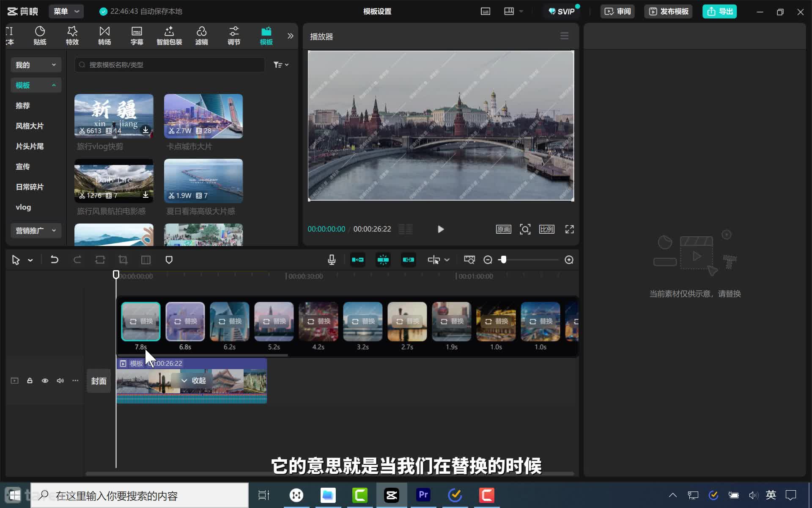Open track more options ellipsis
812x508 pixels.
click(75, 381)
